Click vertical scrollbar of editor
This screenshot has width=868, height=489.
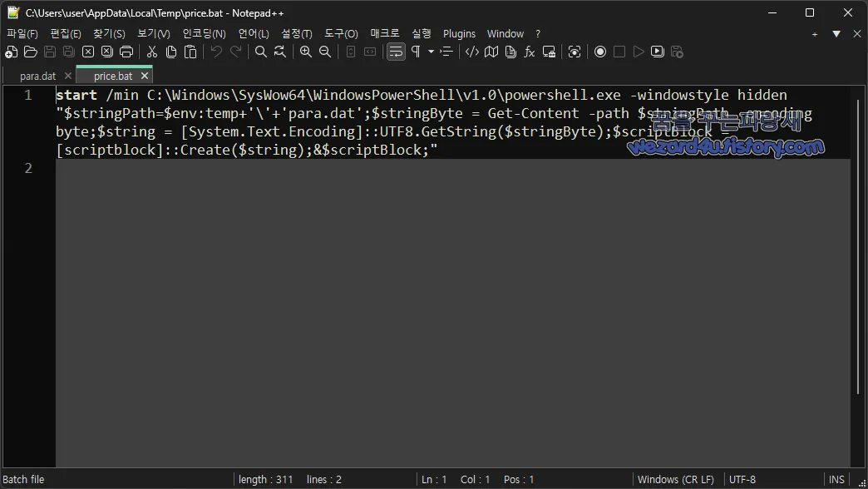(857, 246)
